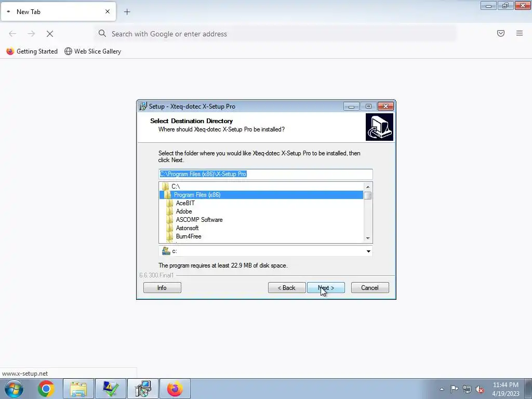Open the Firefox hamburger menu
532x399 pixels.
click(x=520, y=33)
